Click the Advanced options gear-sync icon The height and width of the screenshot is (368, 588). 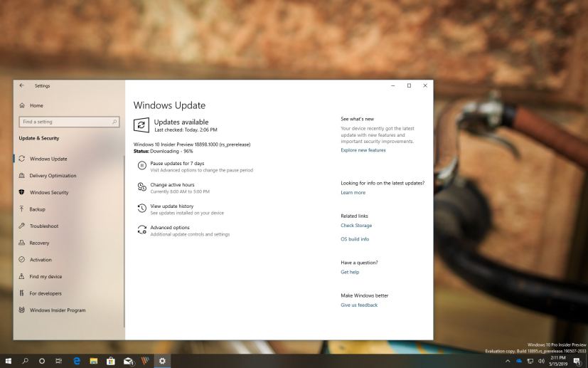click(x=141, y=229)
